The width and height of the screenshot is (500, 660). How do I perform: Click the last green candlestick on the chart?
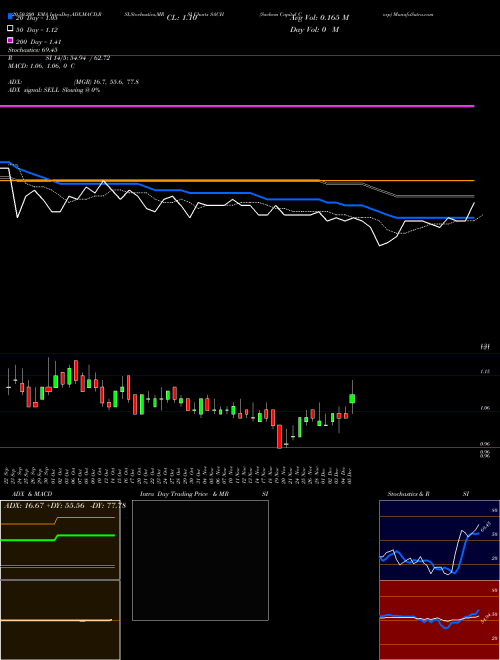[352, 399]
